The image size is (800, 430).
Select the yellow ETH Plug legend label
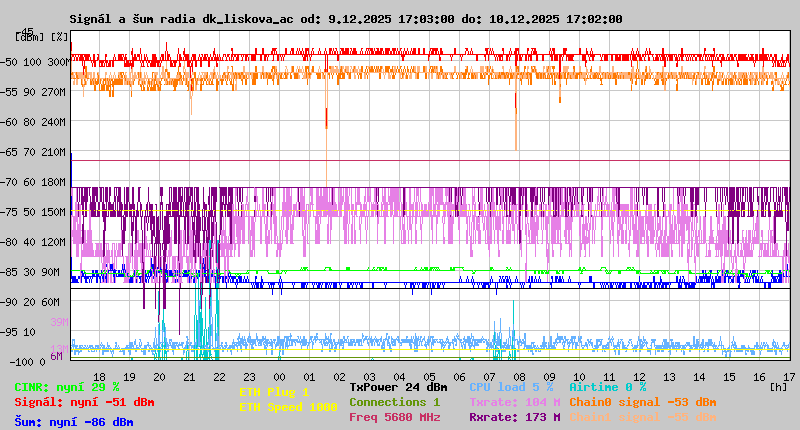tap(274, 392)
